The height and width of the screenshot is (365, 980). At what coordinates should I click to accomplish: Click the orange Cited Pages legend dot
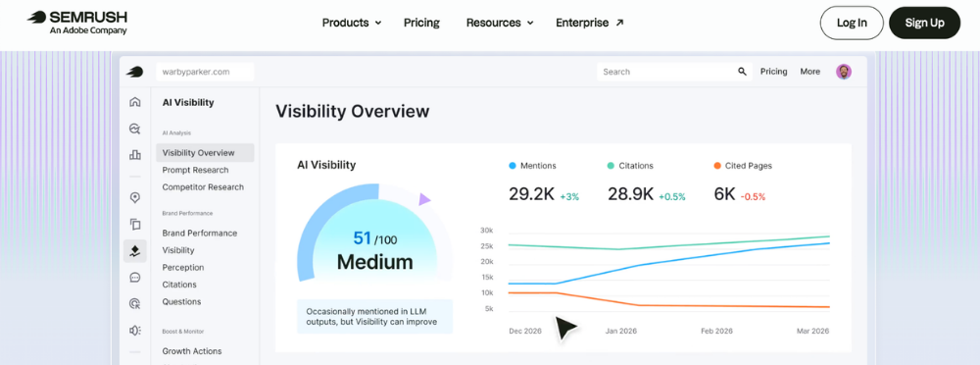coord(717,166)
